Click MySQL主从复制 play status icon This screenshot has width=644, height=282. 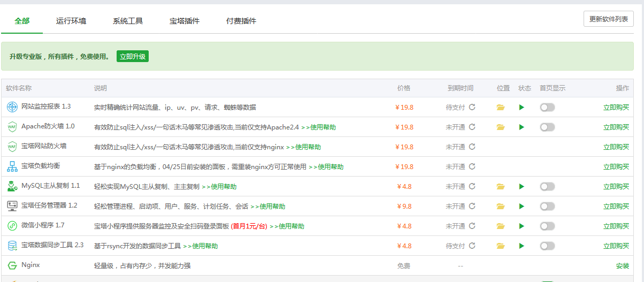[522, 186]
